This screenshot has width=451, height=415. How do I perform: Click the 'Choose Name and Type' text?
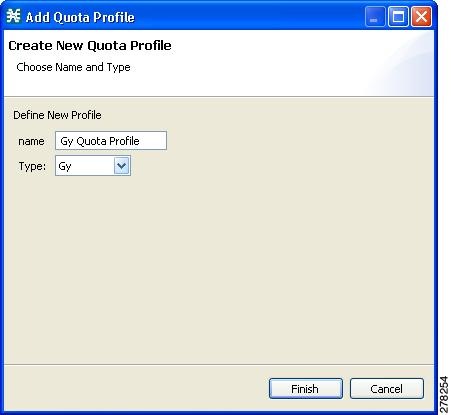pos(73,67)
